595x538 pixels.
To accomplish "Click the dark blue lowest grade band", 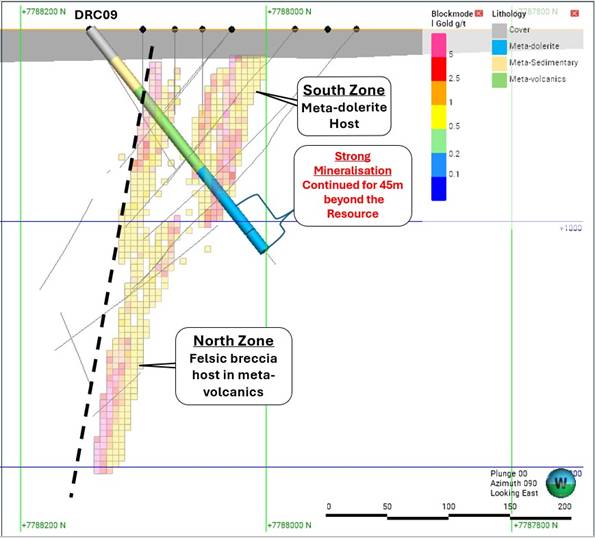I will coord(439,189).
